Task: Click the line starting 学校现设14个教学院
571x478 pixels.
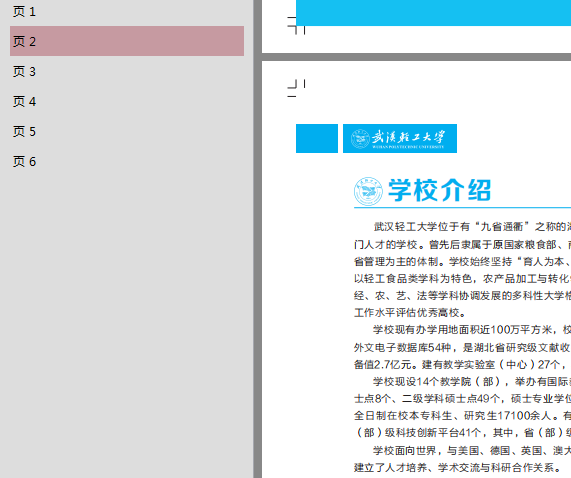Action: pos(472,382)
